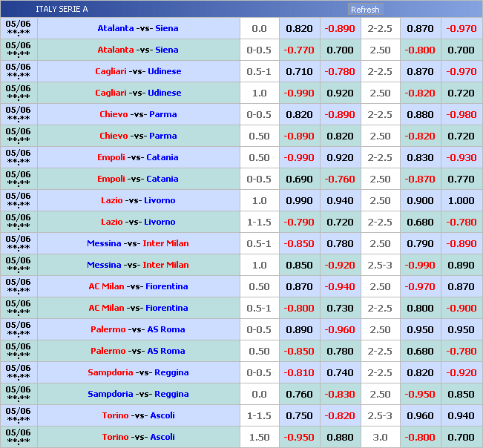Click -0.940 odds for AC Milan vs Fiorentina

click(x=340, y=286)
